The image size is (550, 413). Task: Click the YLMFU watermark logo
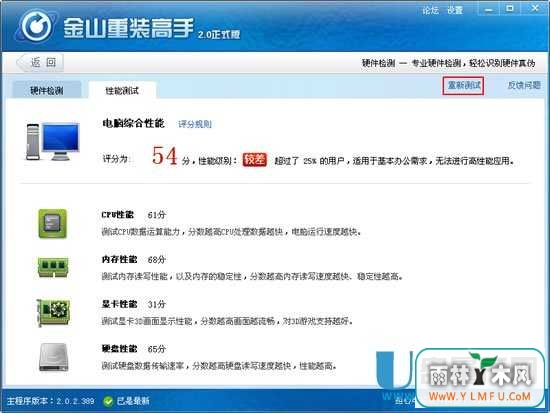point(480,378)
